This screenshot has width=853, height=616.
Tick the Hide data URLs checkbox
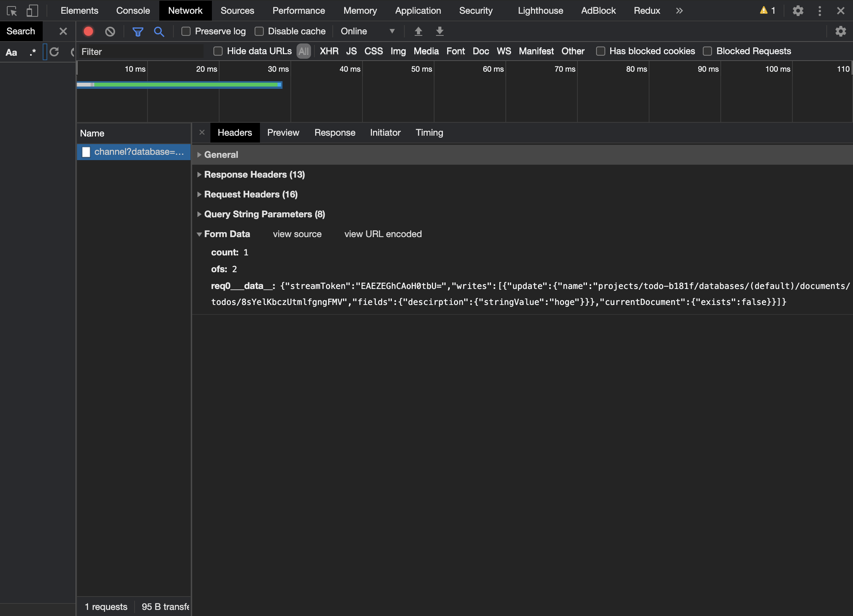tap(218, 51)
